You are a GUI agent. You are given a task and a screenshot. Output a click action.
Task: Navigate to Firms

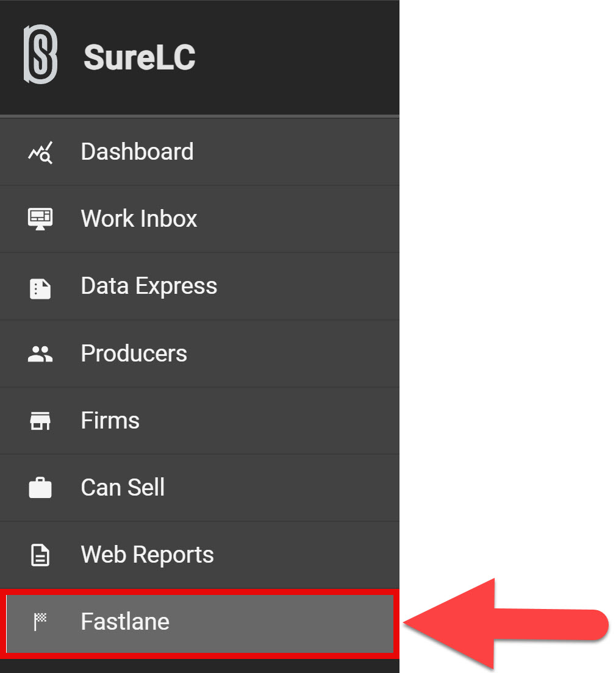tap(110, 421)
